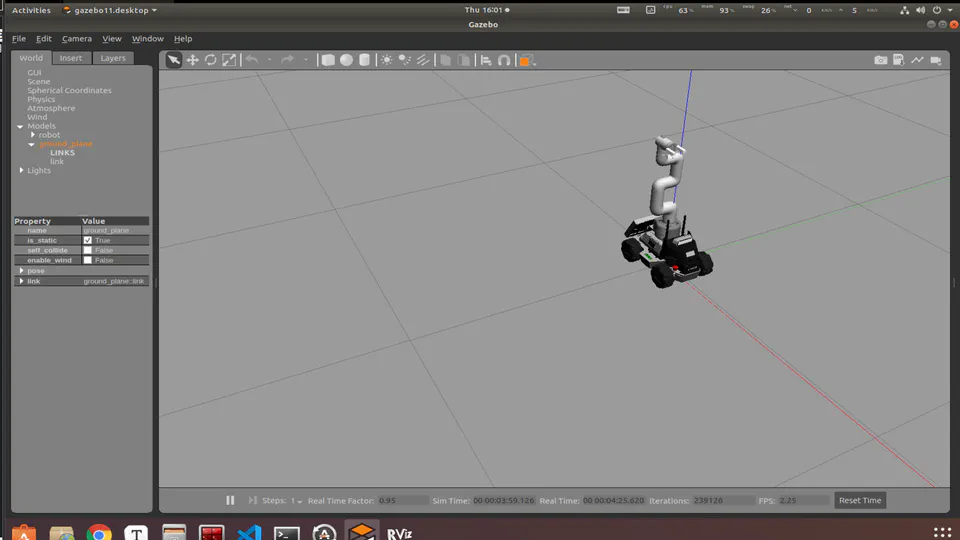
Task: Open Terminal from the dock
Action: (x=287, y=533)
